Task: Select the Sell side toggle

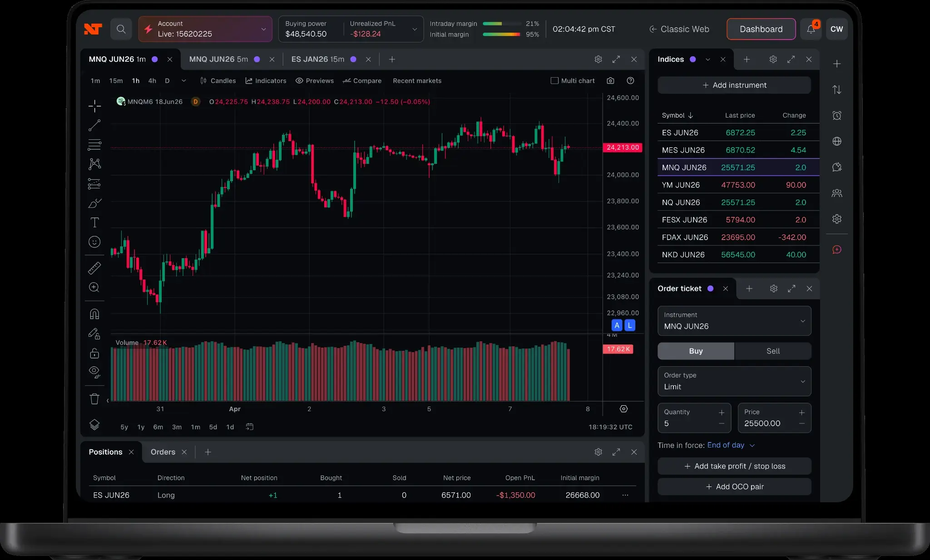Action: point(773,351)
